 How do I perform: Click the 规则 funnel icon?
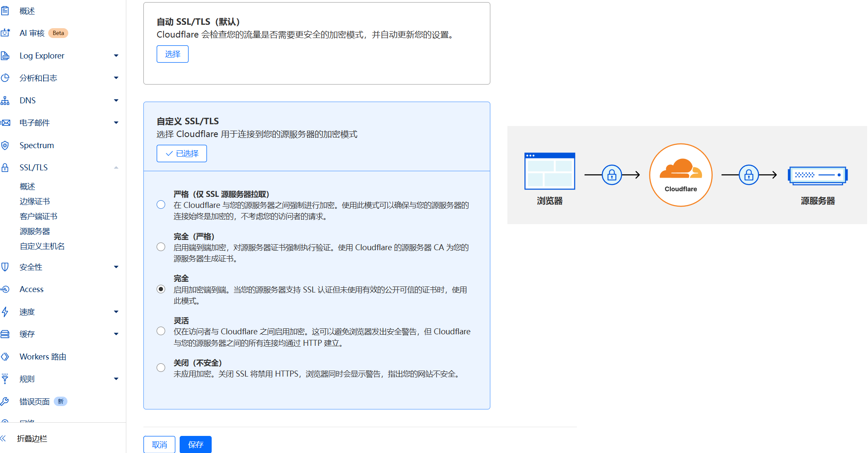5,379
